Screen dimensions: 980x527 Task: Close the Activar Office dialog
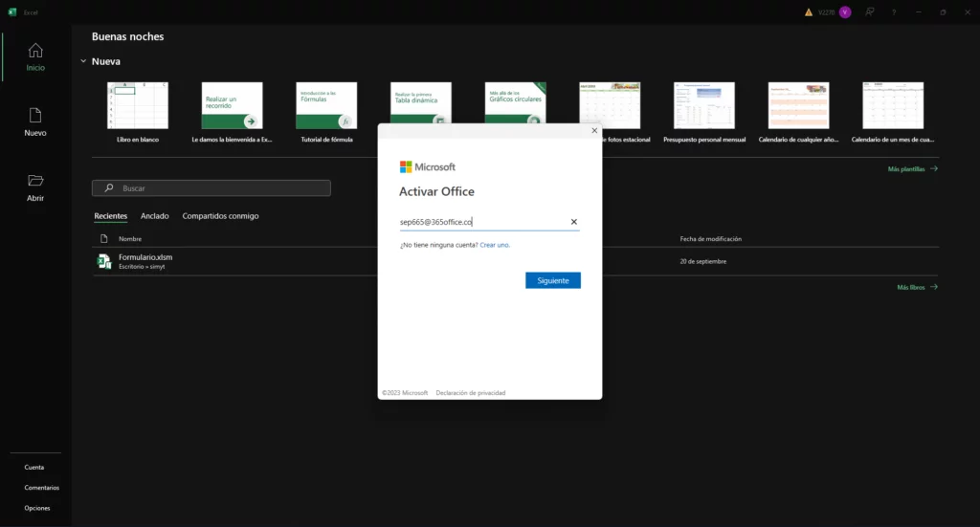click(594, 130)
